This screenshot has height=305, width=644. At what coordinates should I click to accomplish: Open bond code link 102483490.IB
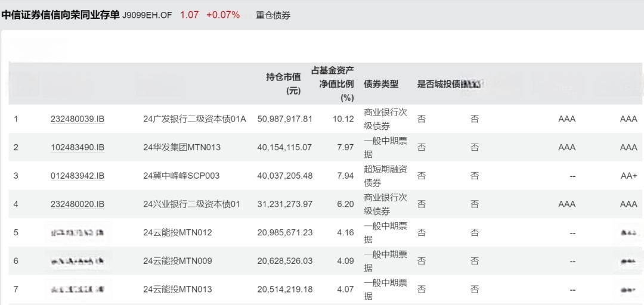77,147
